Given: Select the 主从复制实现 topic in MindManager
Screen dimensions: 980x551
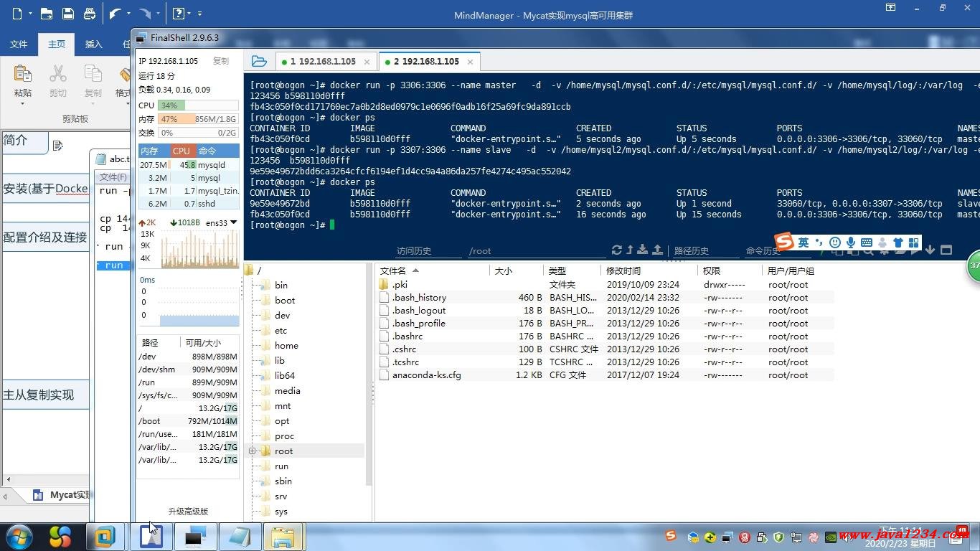Looking at the screenshot, I should [45, 395].
